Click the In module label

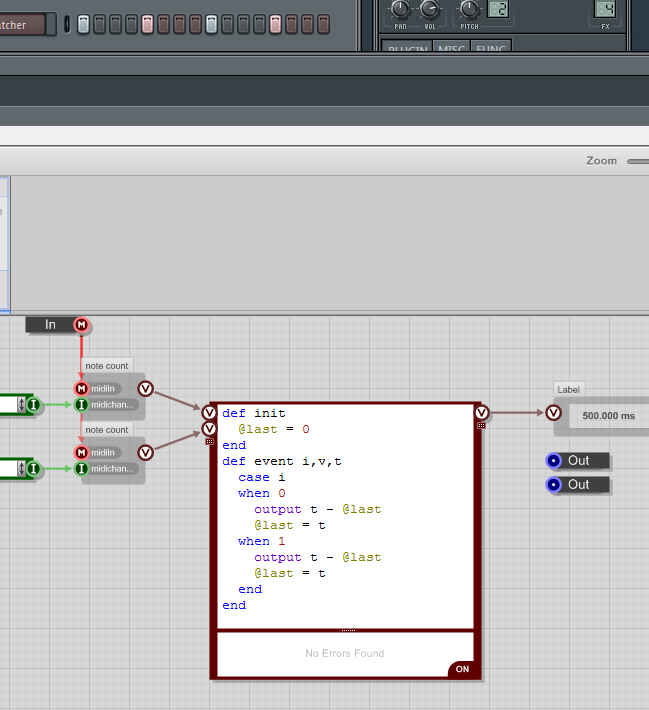coord(50,325)
